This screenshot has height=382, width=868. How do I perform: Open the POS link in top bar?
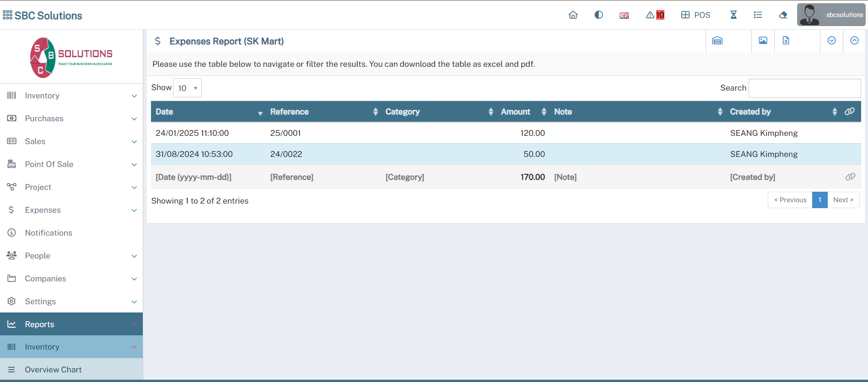coord(695,15)
